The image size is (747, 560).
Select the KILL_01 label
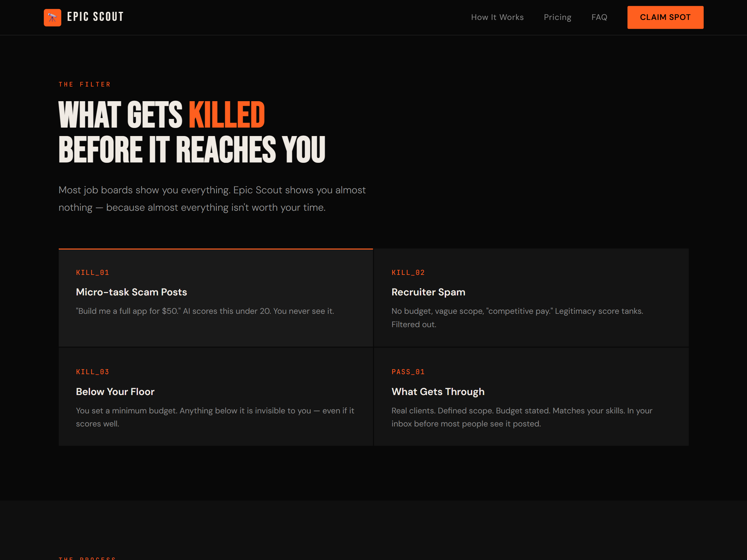click(x=92, y=273)
